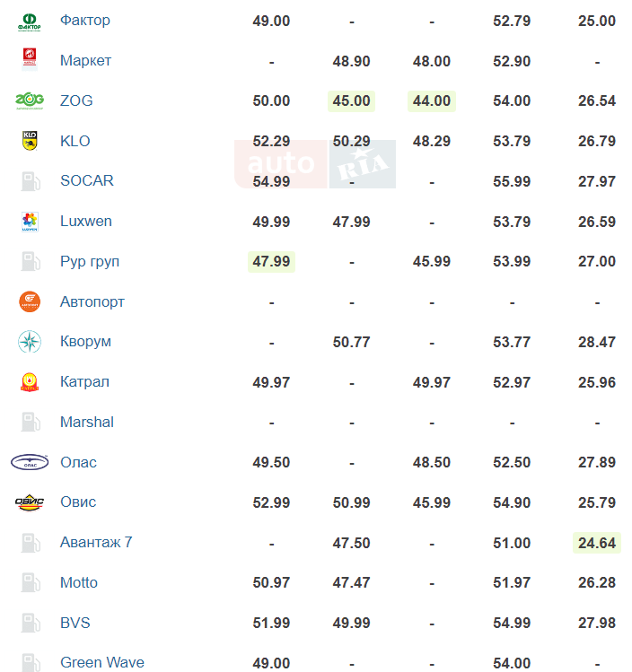This screenshot has width=632, height=672.
Task: Click the green ZOG logo
Action: click(x=29, y=100)
